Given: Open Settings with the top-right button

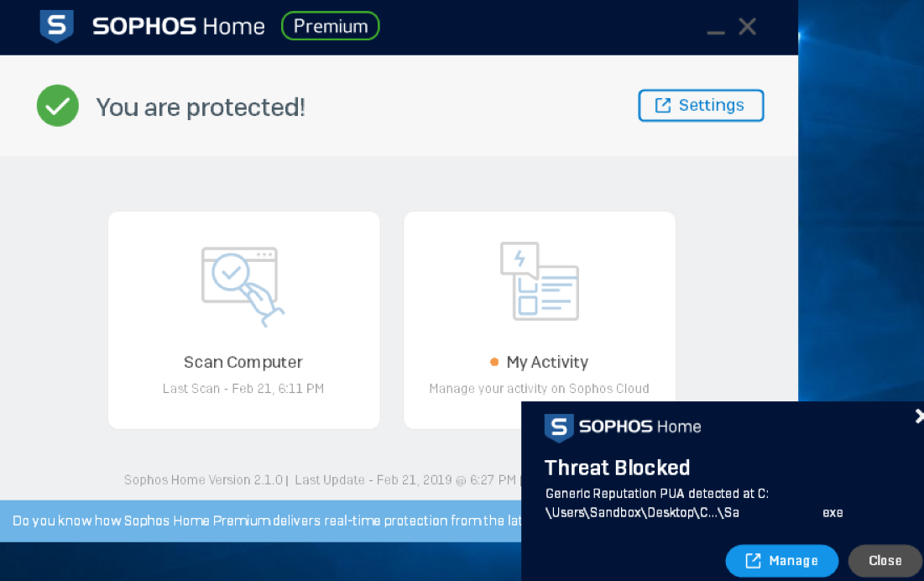Looking at the screenshot, I should coord(701,106).
